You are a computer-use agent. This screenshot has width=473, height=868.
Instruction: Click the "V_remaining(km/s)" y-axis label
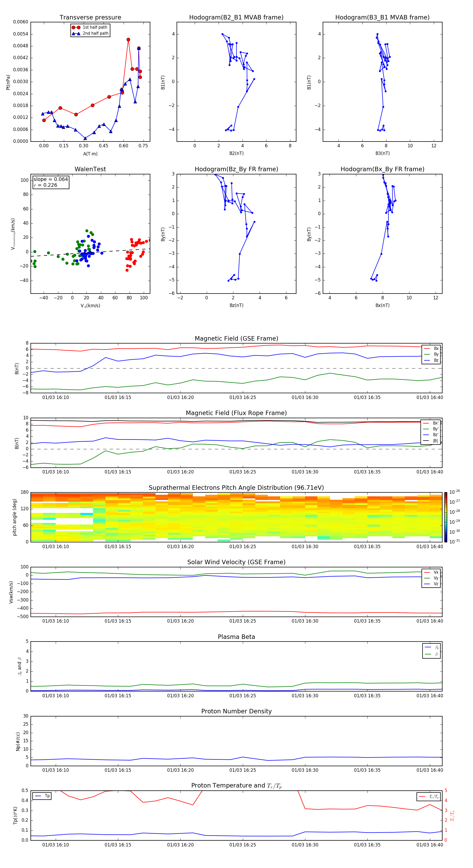click(13, 234)
